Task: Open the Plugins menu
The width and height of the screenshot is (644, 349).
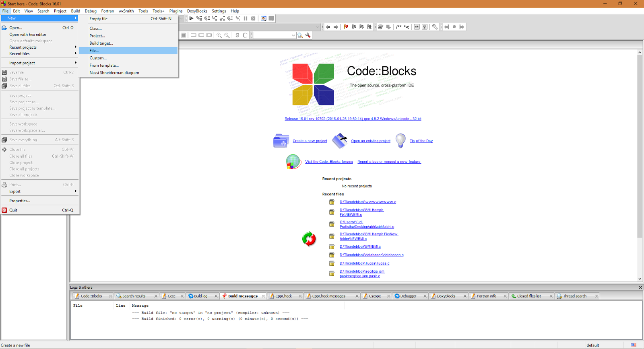Action: click(x=176, y=11)
